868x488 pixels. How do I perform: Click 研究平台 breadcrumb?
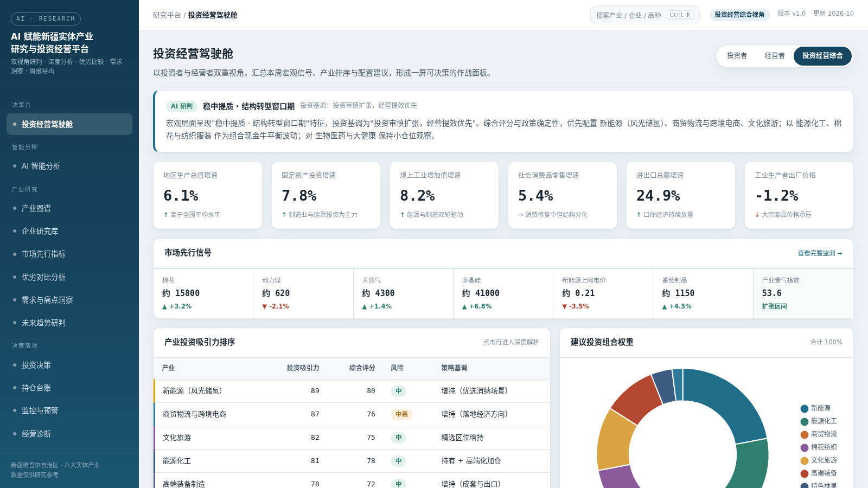167,15
